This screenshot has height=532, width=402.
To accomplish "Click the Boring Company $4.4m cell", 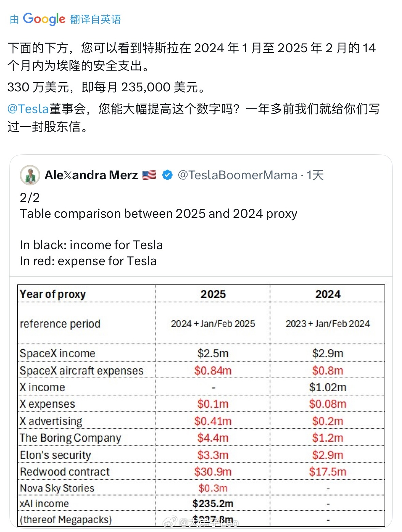I will pyautogui.click(x=213, y=438).
